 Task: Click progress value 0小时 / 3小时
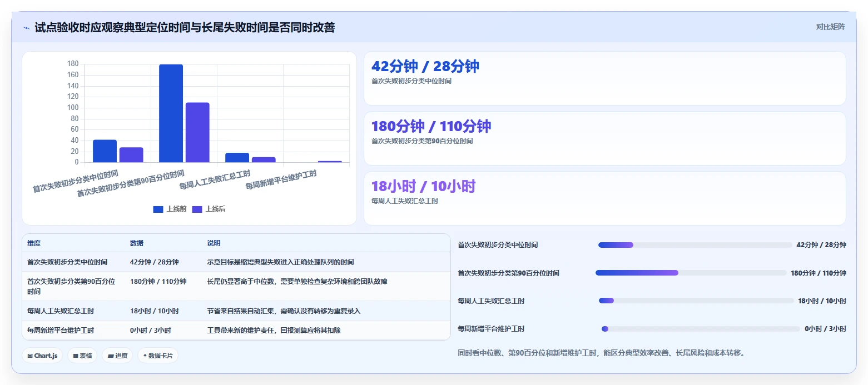point(825,329)
